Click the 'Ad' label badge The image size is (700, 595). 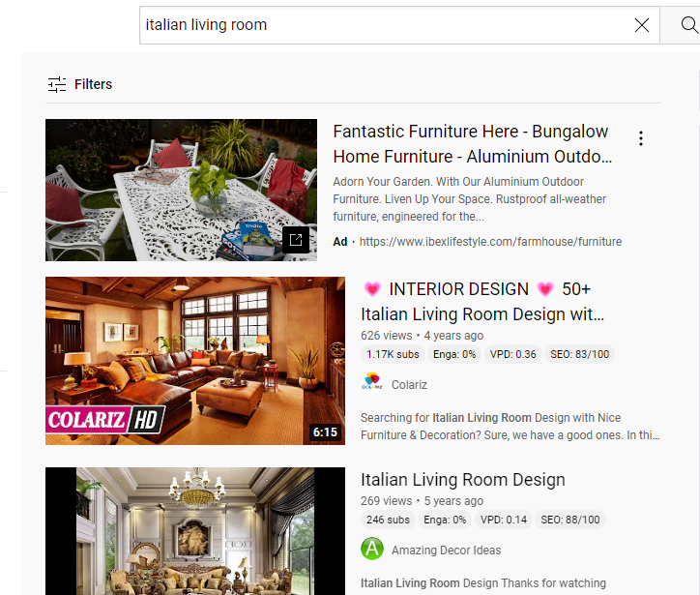(x=340, y=242)
